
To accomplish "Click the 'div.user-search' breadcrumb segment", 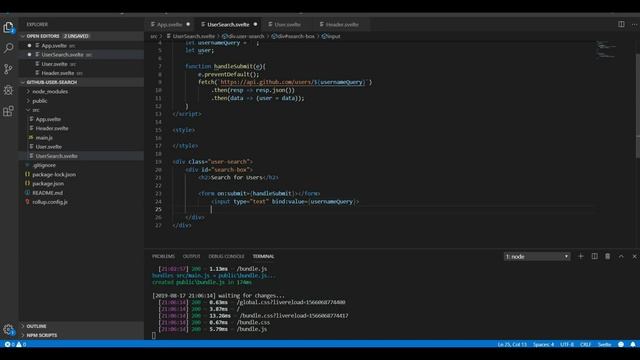I will pos(244,36).
